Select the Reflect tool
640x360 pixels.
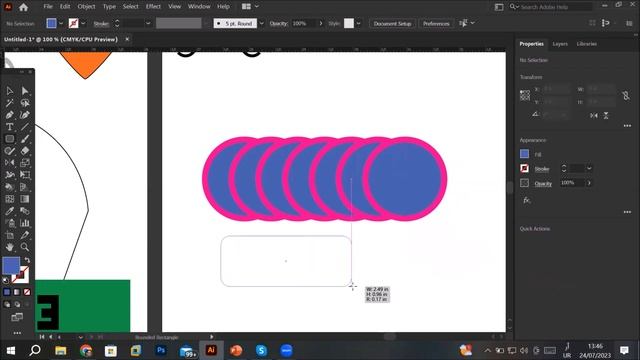pos(9,163)
